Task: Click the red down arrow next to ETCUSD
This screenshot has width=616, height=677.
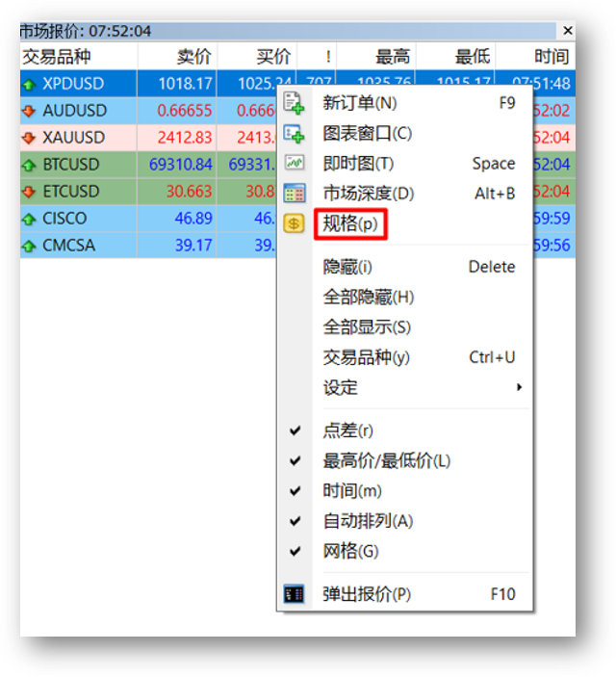Action: point(29,192)
